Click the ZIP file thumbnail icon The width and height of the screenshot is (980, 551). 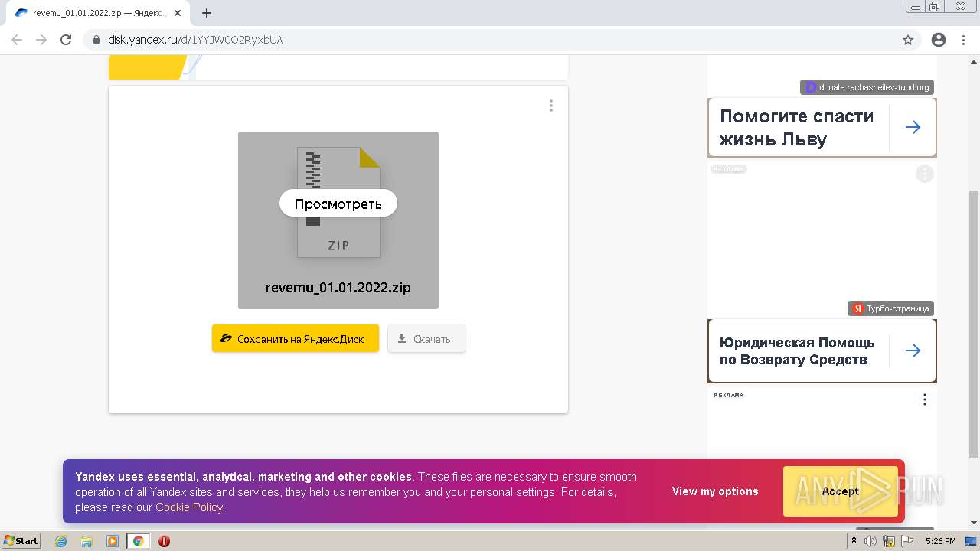click(338, 202)
